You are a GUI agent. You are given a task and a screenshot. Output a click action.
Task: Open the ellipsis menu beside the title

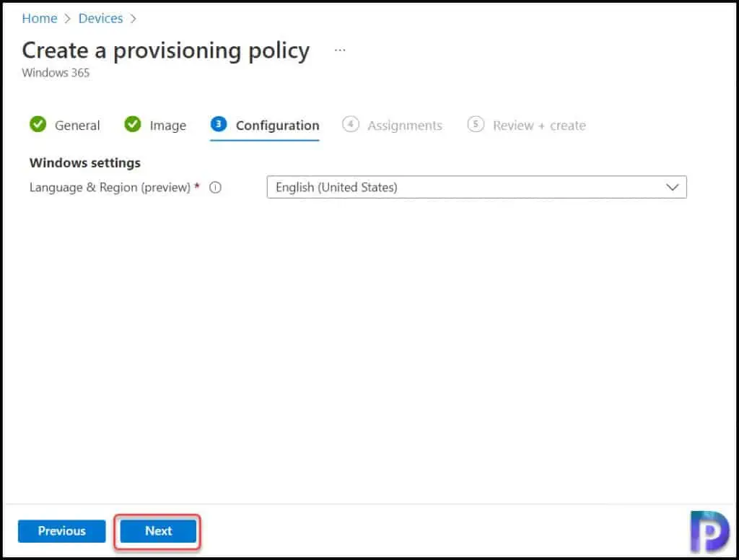(340, 50)
